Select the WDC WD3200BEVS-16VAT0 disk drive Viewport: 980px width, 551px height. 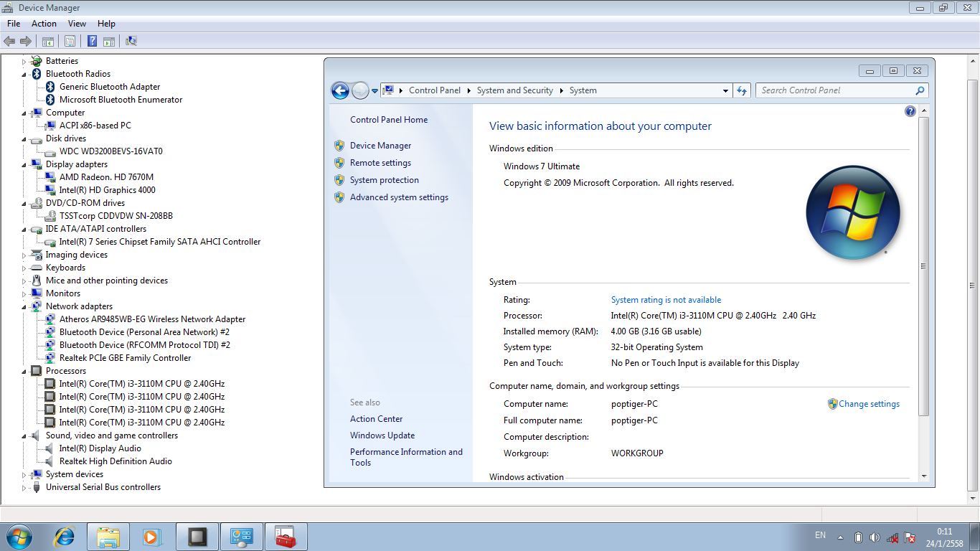pos(111,151)
